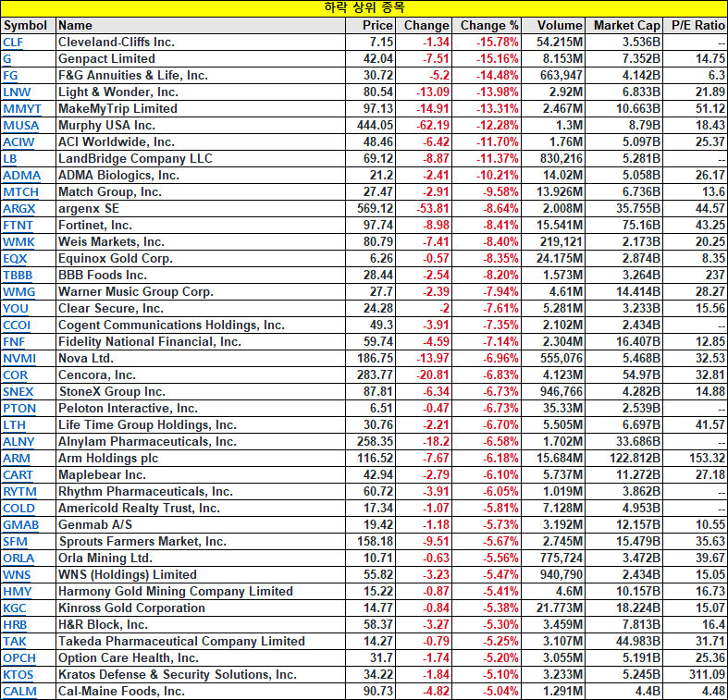Open the COLD ticker link
Screen dimensions: 728x700
point(19,509)
